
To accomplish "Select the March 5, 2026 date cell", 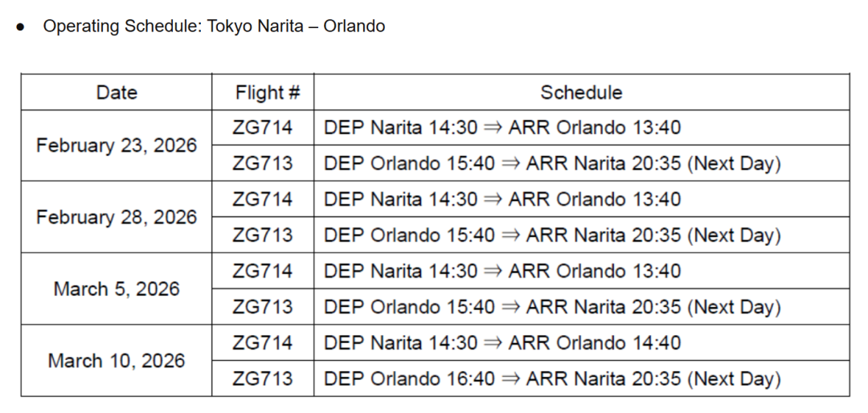I will [x=117, y=289].
